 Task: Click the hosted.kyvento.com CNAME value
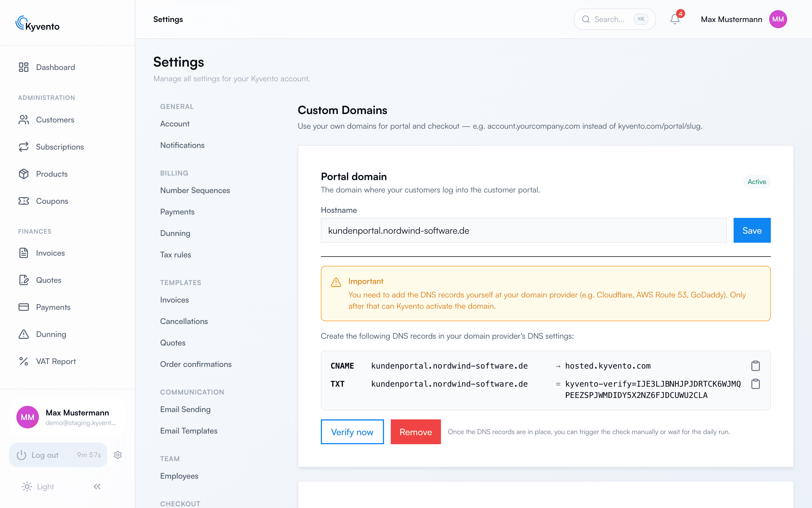coord(608,365)
